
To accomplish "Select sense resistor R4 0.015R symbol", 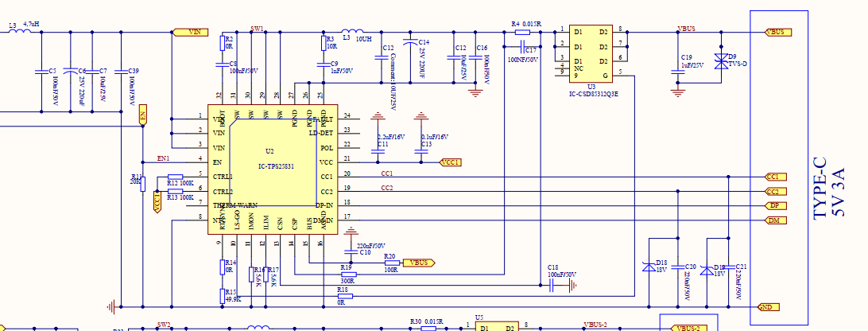I will coord(522,32).
